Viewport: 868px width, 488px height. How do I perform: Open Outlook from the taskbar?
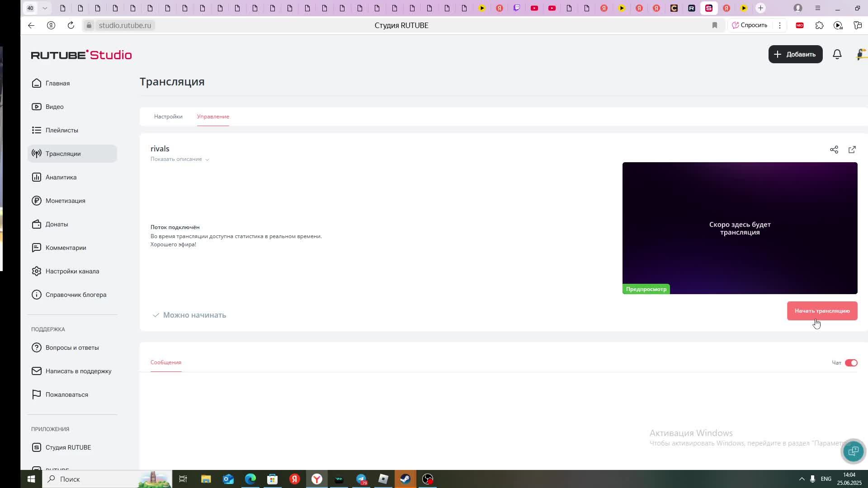pos(228,479)
